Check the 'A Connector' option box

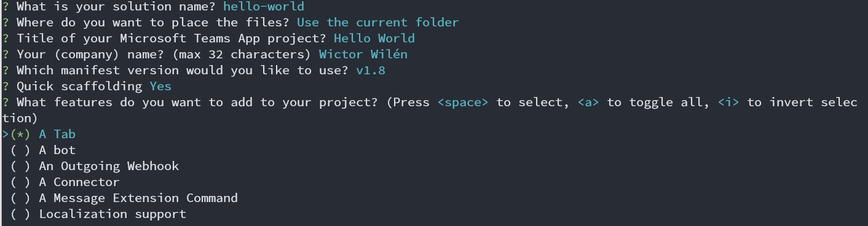coord(20,182)
